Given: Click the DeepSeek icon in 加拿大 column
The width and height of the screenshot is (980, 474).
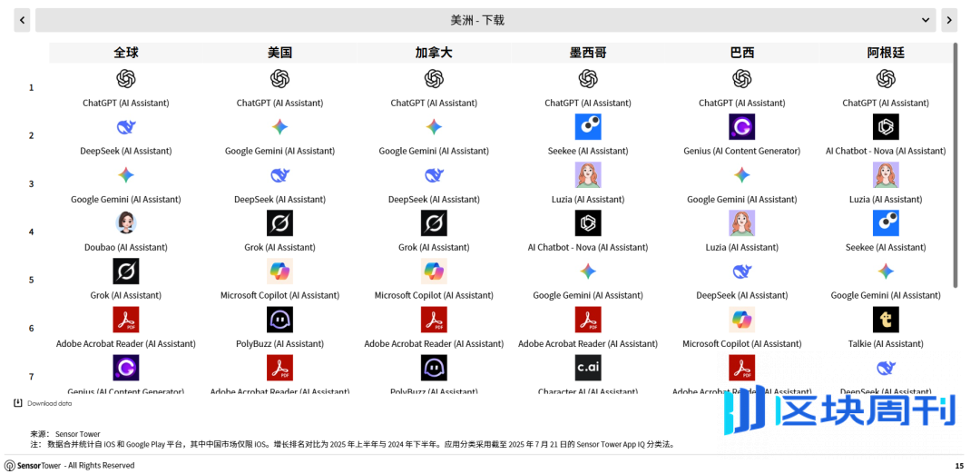Looking at the screenshot, I should [434, 175].
